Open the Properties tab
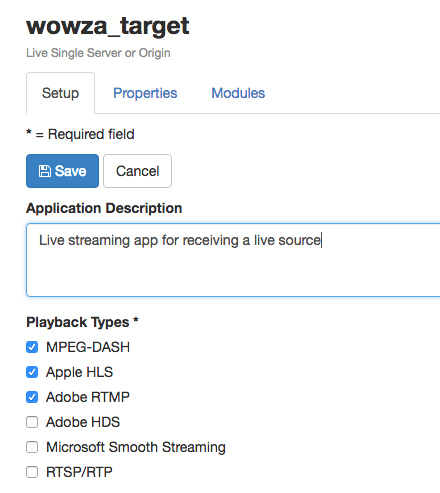This screenshot has height=493, width=440. (145, 93)
